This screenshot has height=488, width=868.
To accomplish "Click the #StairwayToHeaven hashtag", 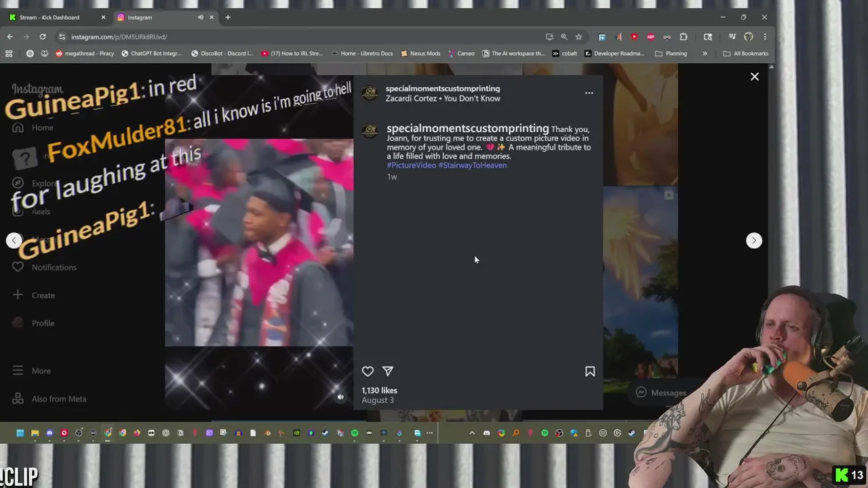I will pos(473,165).
